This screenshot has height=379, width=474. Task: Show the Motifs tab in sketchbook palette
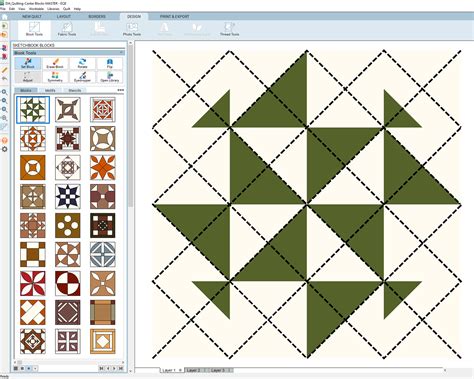[50, 90]
